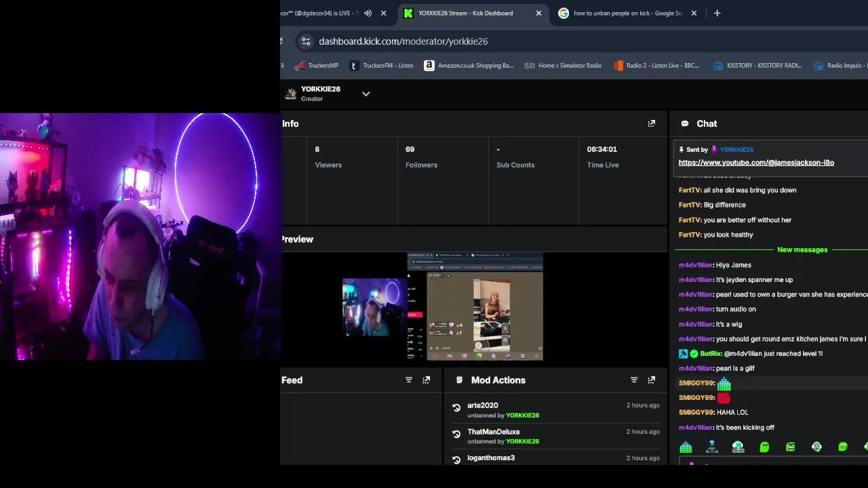Open KISSTORY radio bookmark
The width and height of the screenshot is (868, 488).
click(758, 66)
